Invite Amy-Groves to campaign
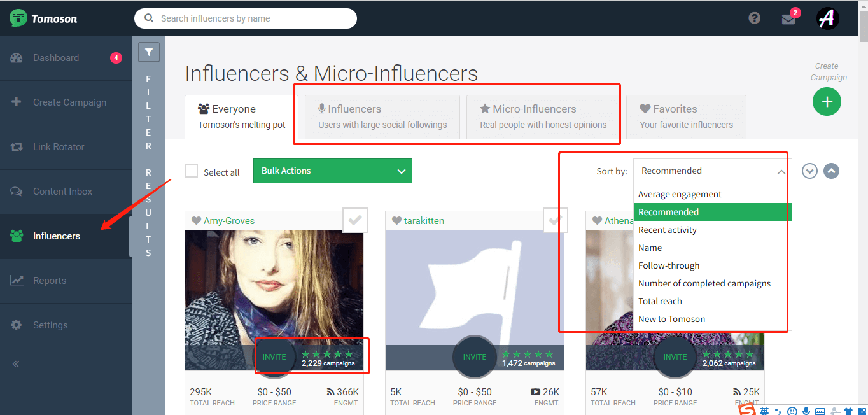 coord(274,357)
